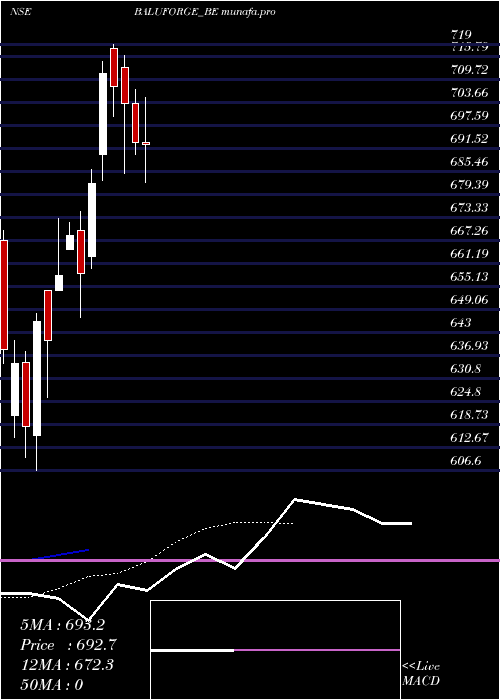Viewport: 500px width, 700px height.
Task: Click the 618.73 price axis label
Action: [x=469, y=415]
